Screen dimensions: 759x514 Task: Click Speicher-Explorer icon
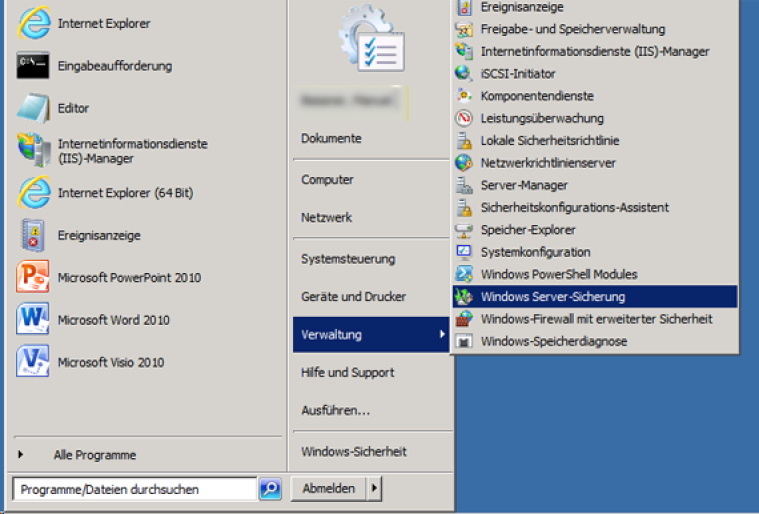point(464,230)
